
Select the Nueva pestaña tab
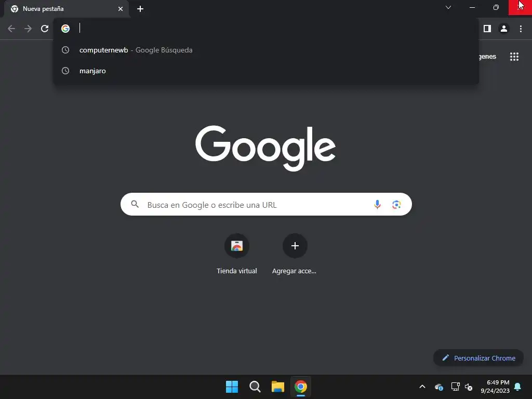click(66, 9)
